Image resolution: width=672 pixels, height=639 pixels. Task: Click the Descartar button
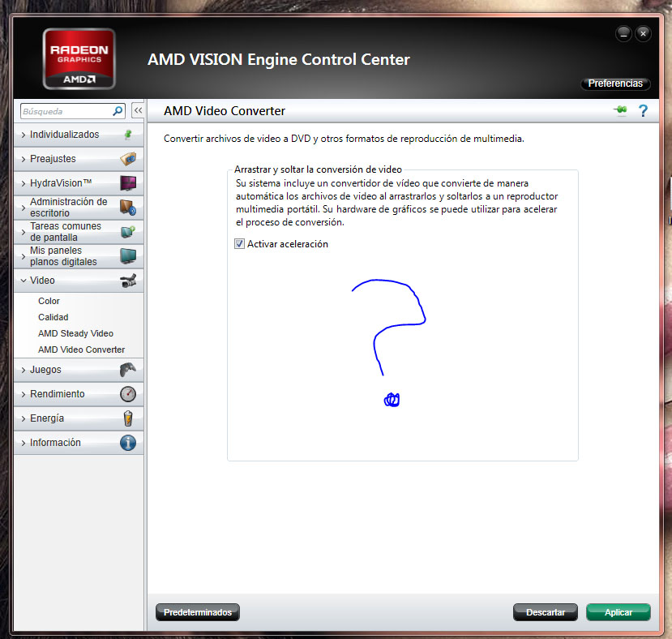(546, 612)
